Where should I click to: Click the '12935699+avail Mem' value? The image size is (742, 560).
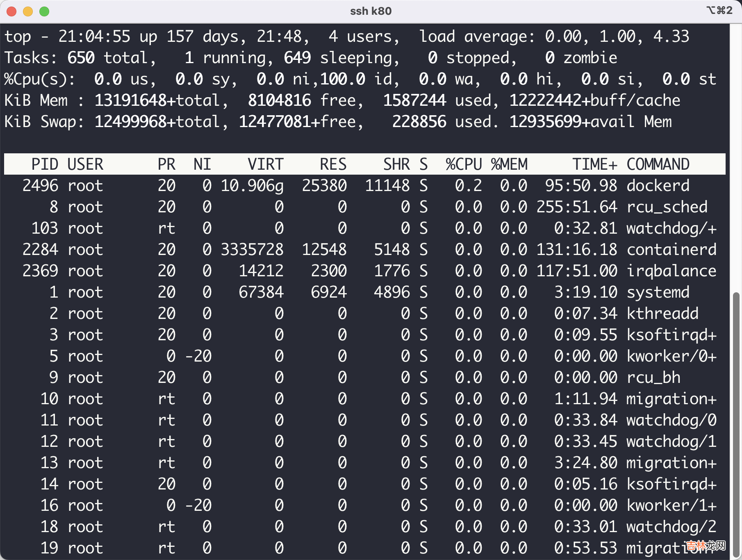point(590,122)
